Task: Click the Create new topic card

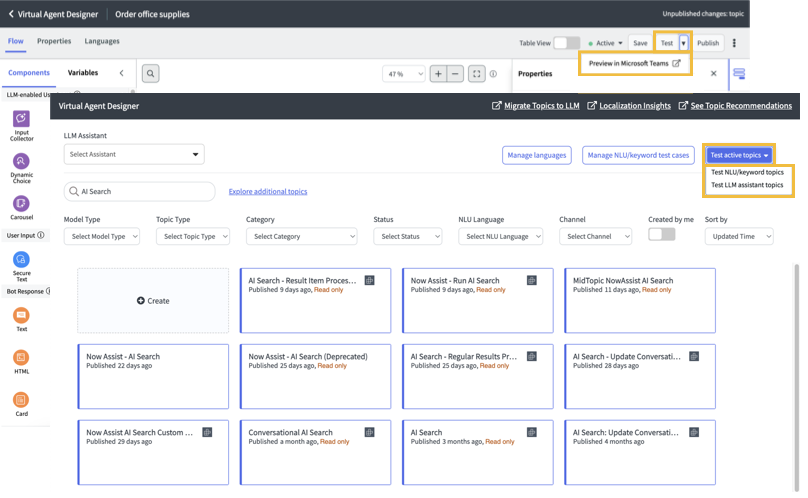Action: (153, 301)
